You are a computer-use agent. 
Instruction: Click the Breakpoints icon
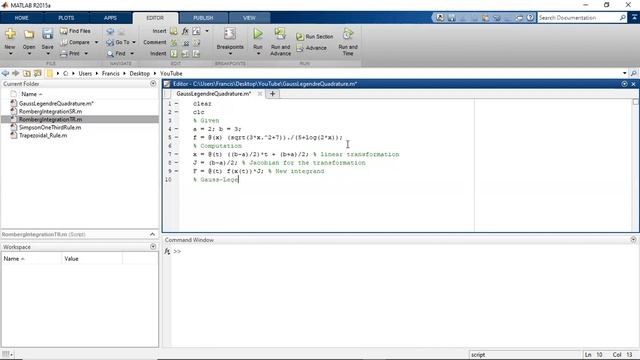pos(230,34)
